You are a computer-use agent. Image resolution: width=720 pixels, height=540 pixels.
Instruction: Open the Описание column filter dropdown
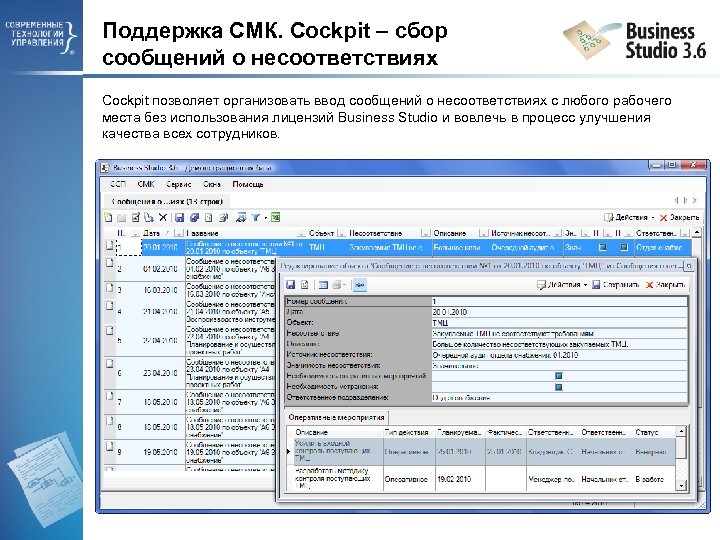(483, 233)
